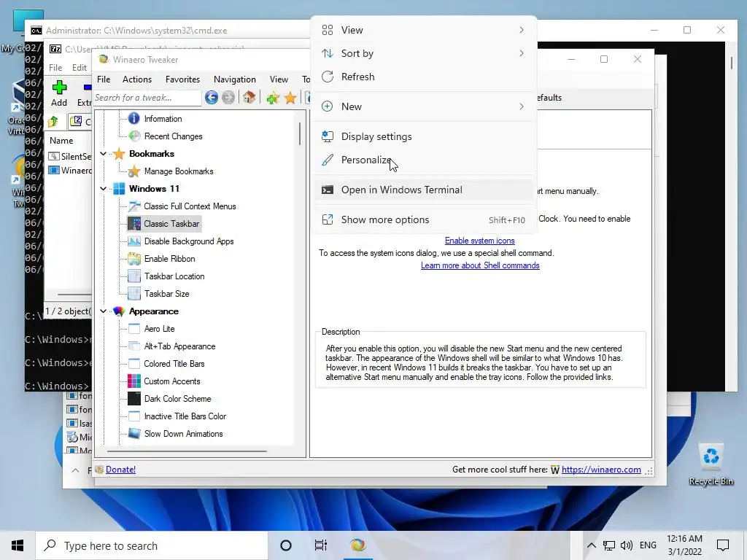This screenshot has width=747, height=560.
Task: Select the Slow Down Animations tweak
Action: coord(183,434)
